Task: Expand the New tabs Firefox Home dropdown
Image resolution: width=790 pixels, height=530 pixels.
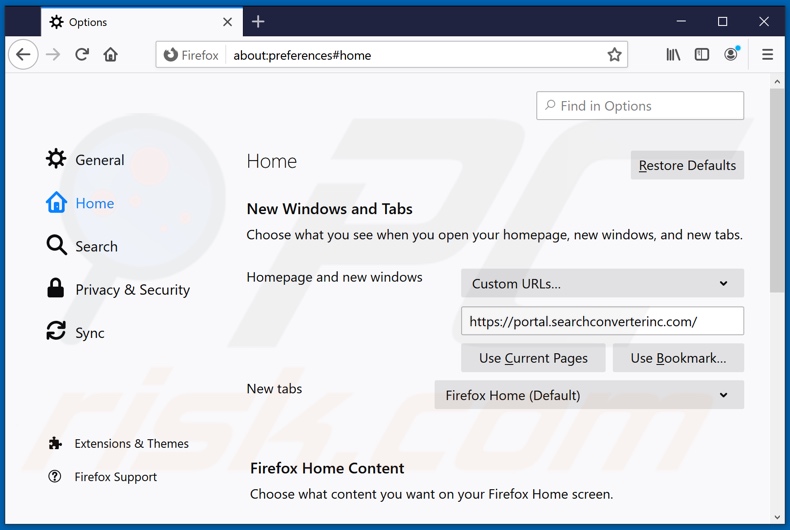Action: (x=589, y=395)
